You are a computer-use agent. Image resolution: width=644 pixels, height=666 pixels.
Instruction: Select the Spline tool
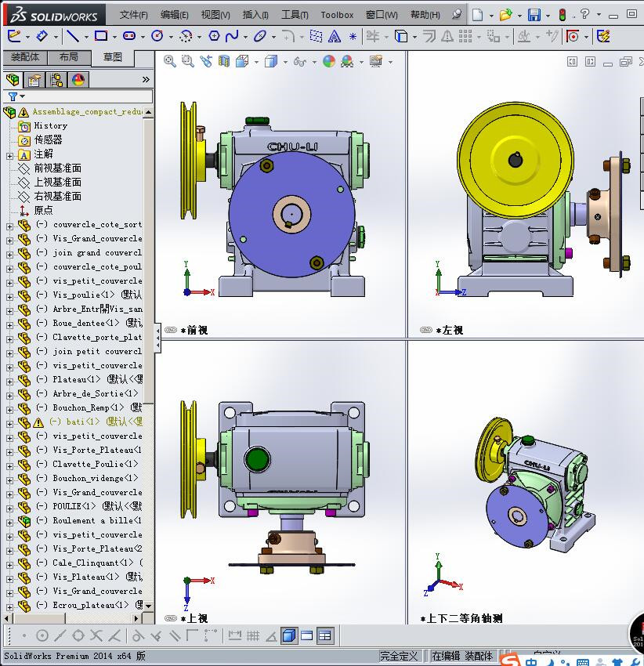pyautogui.click(x=232, y=36)
